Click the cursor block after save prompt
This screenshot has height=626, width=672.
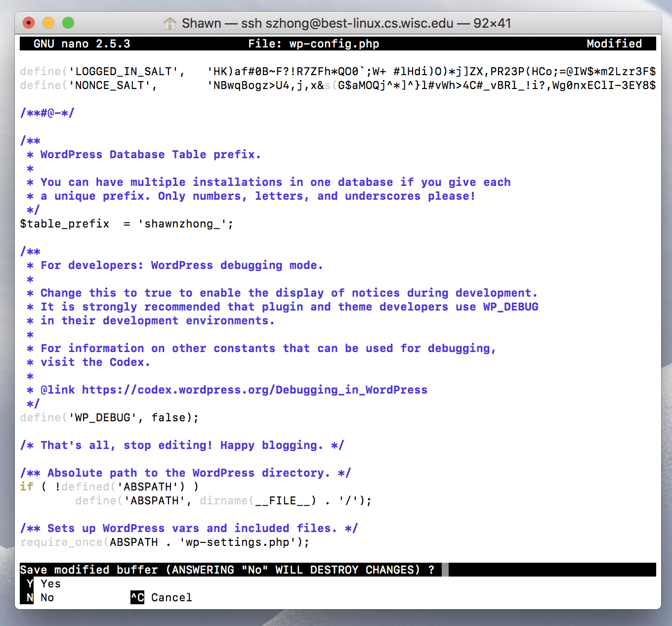[445, 570]
